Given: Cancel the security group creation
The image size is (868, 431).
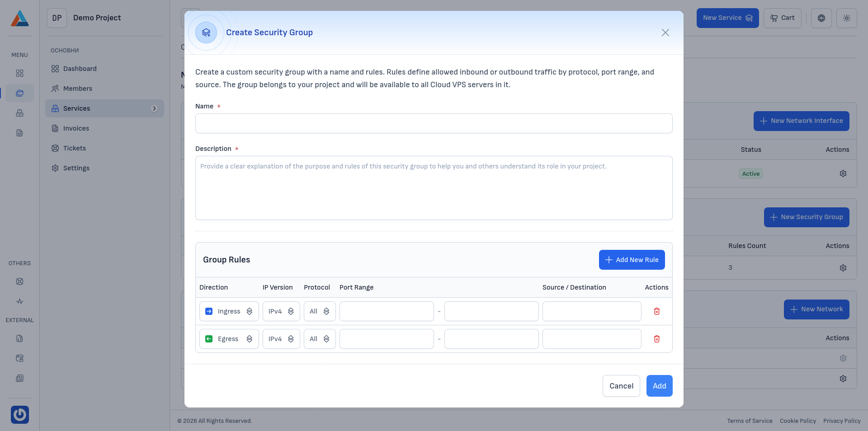Looking at the screenshot, I should click(621, 386).
